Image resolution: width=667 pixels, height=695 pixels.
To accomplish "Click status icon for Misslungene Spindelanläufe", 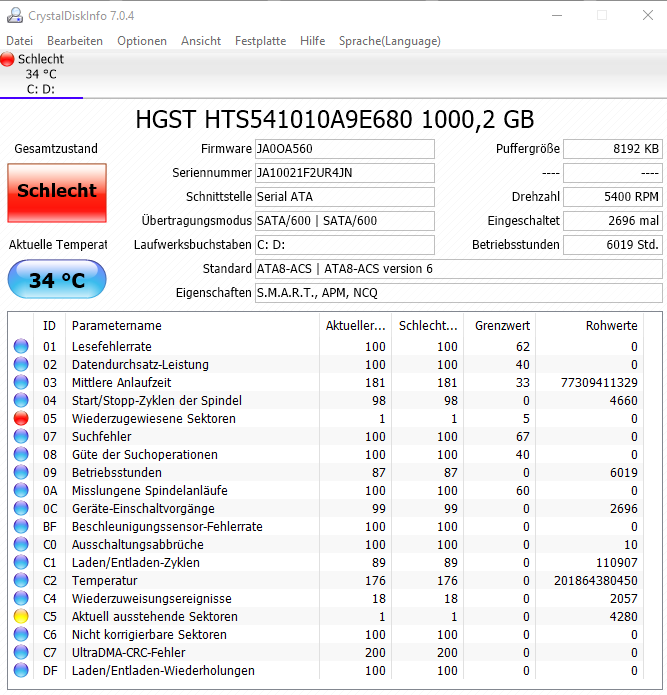I will 21,490.
